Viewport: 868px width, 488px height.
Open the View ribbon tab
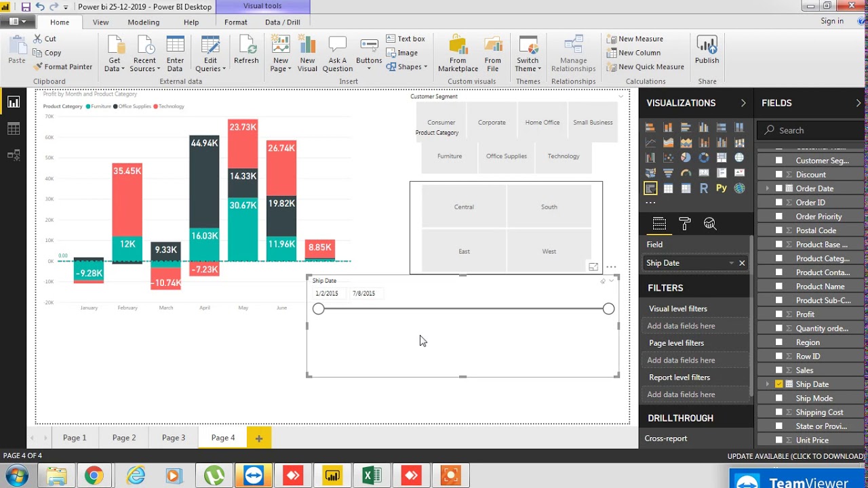click(100, 22)
